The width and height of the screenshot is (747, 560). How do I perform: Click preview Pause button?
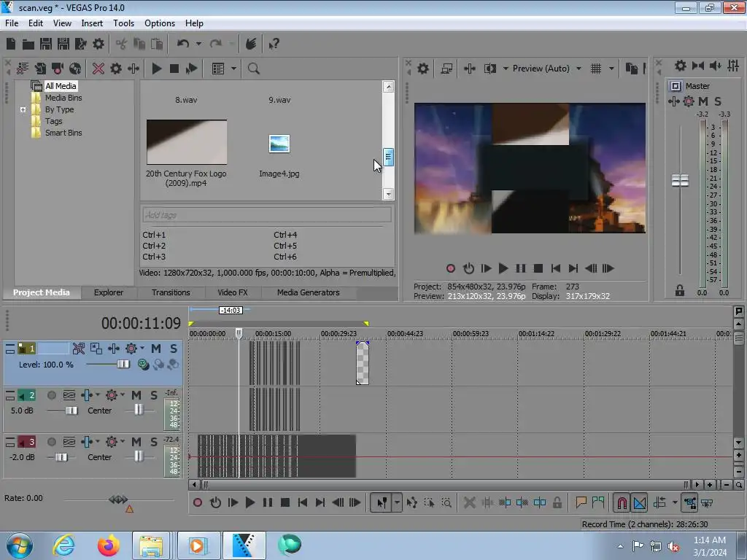point(521,268)
